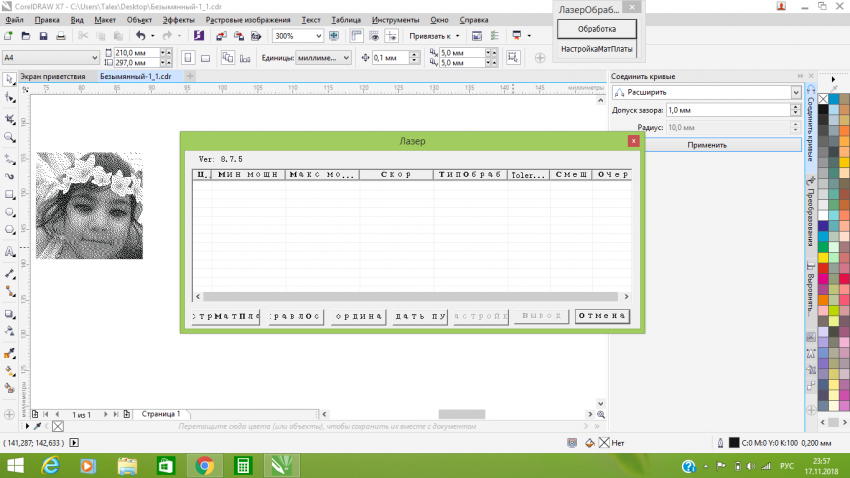Click the 'Применить' button
This screenshot has width=850, height=478.
click(707, 145)
